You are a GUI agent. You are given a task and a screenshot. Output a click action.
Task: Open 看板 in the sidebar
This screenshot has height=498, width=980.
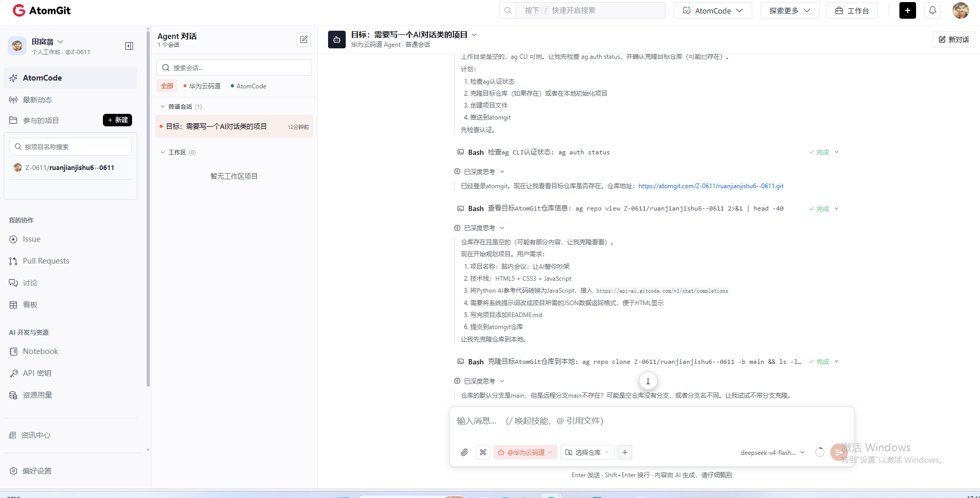71,305
